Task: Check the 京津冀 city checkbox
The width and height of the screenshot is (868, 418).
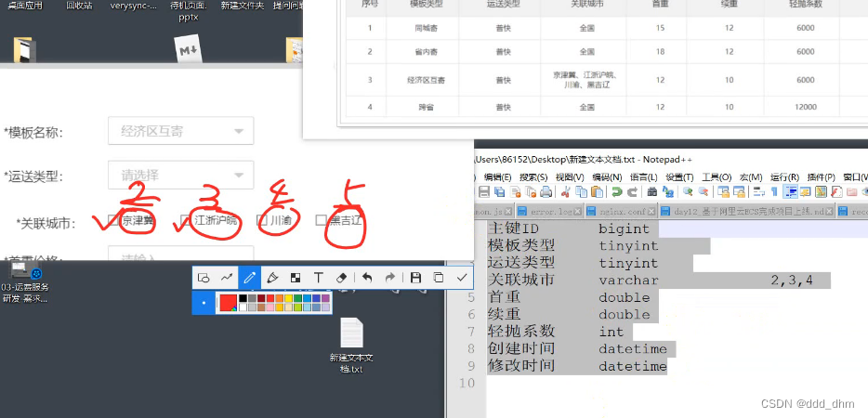Action: pyautogui.click(x=113, y=221)
